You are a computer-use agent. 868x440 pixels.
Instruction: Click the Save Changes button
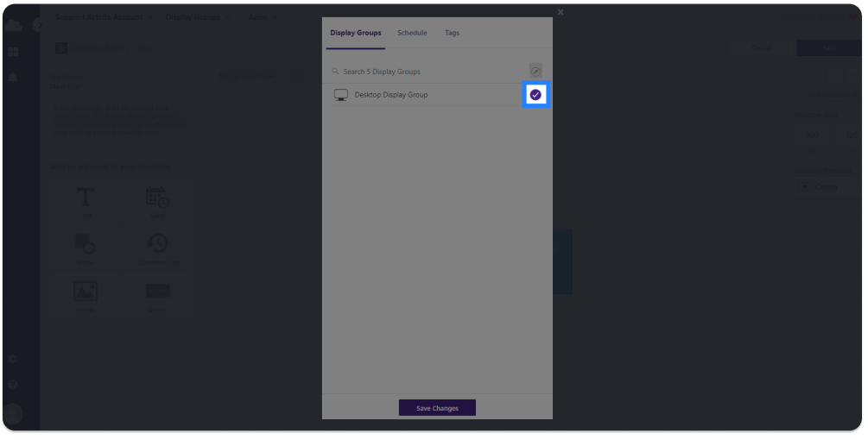(437, 408)
